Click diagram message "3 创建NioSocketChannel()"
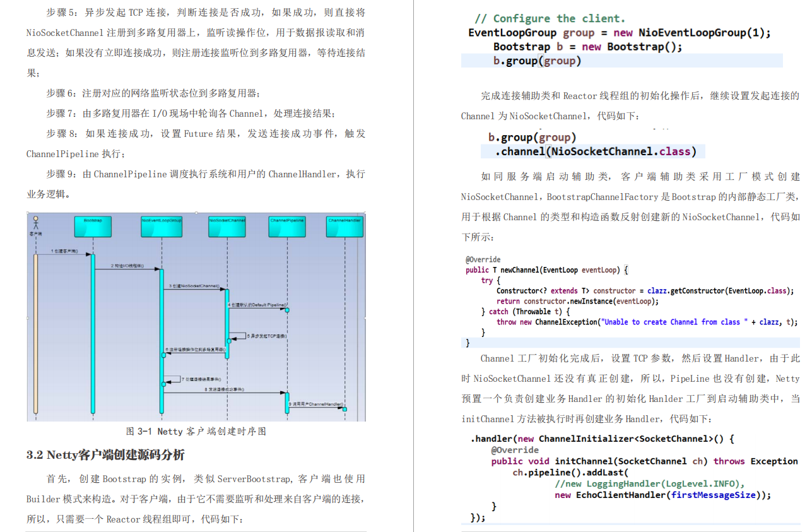Viewport: 812px width, 532px height. pyautogui.click(x=194, y=286)
